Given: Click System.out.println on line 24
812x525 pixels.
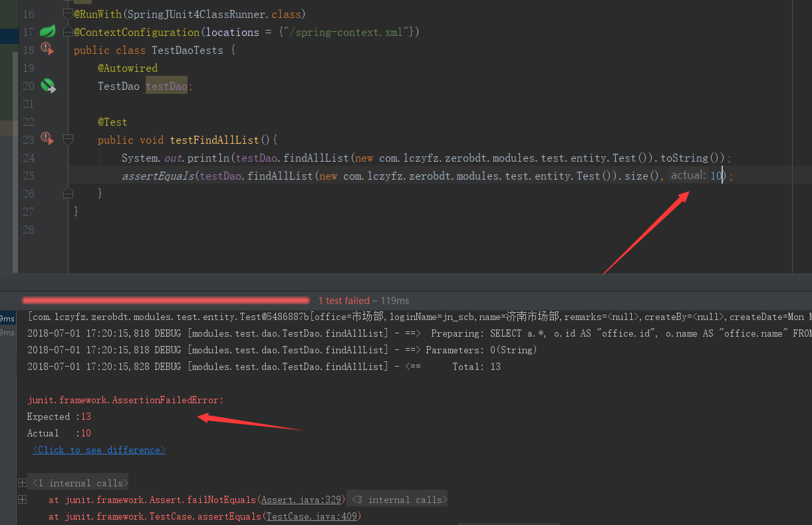Looking at the screenshot, I should coord(176,158).
